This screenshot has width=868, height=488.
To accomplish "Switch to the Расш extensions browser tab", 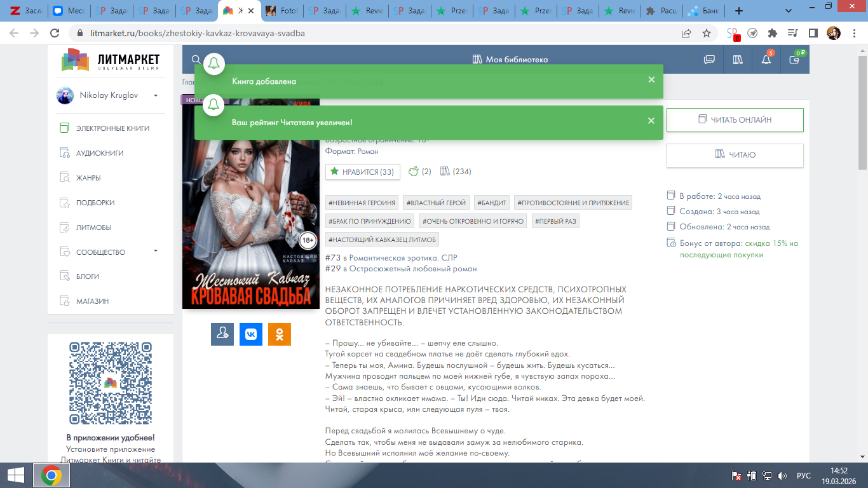I will point(661,11).
